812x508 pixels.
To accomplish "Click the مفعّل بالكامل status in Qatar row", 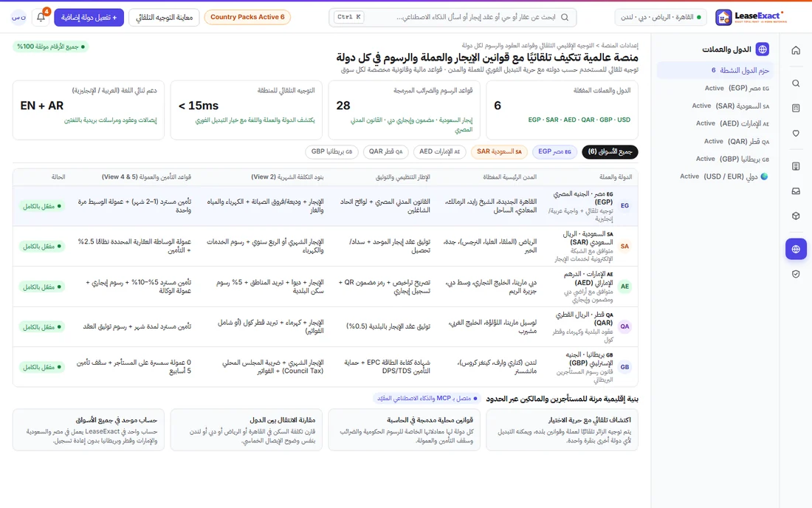I will click(41, 327).
